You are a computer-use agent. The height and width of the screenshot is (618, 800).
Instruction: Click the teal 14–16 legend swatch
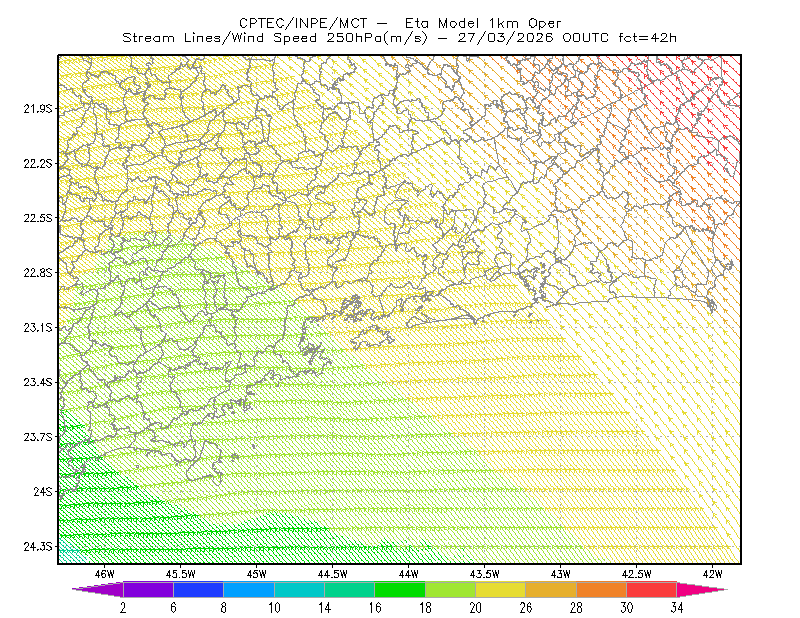pos(349,589)
